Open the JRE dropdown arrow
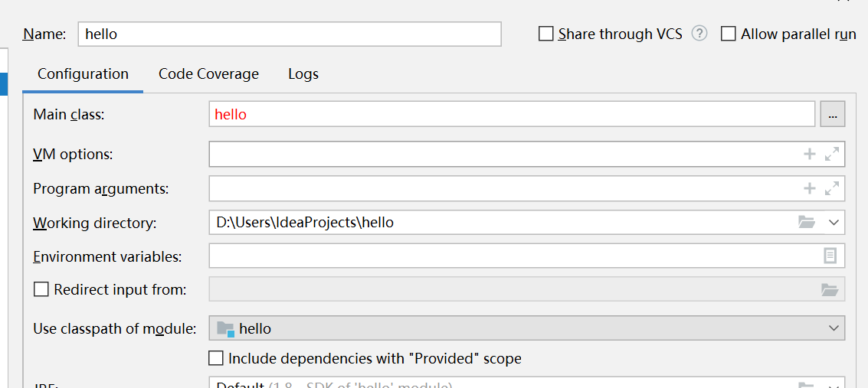Viewport: 868px width, 388px height. [x=834, y=385]
